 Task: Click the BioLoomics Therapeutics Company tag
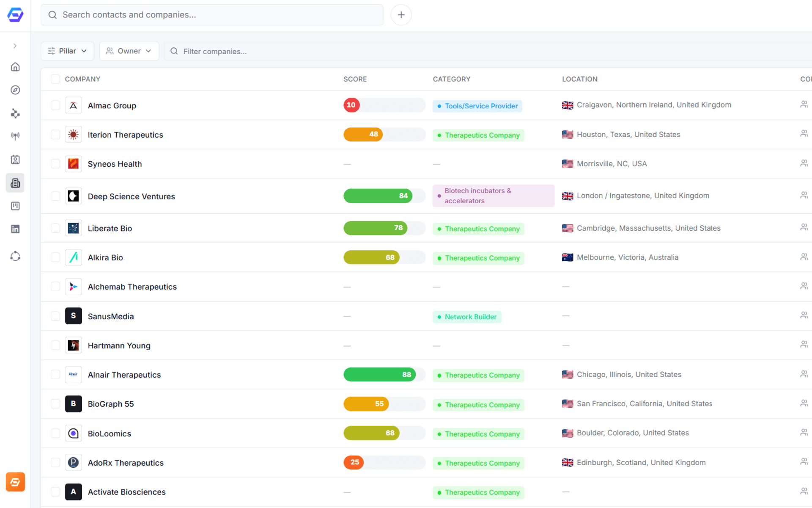tap(478, 434)
